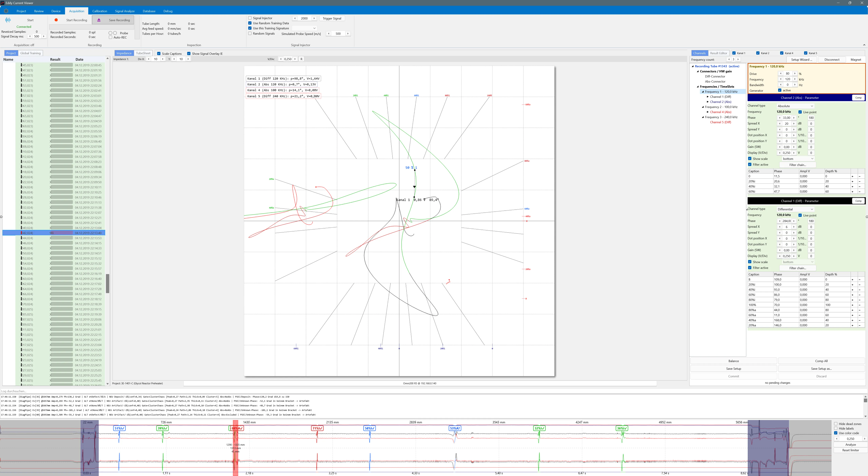The image size is (868, 476).
Task: Open the Training Signature dropdown
Action: click(305, 28)
